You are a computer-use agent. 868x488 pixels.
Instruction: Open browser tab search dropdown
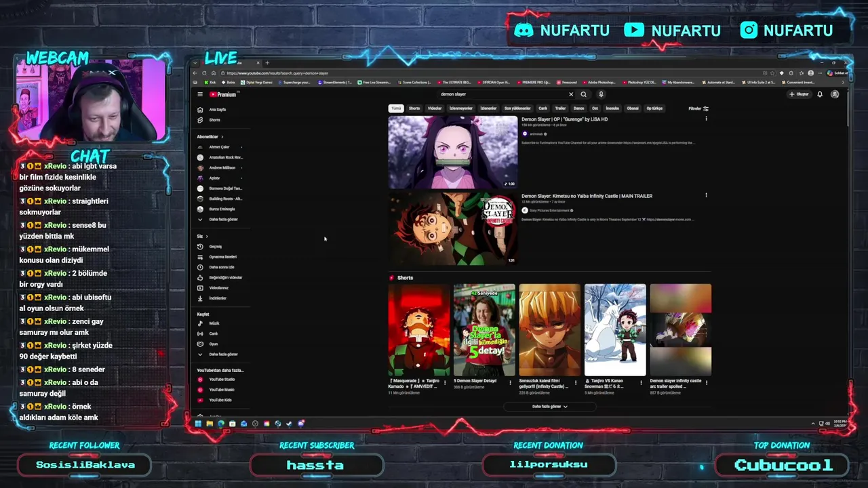pyautogui.click(x=195, y=63)
